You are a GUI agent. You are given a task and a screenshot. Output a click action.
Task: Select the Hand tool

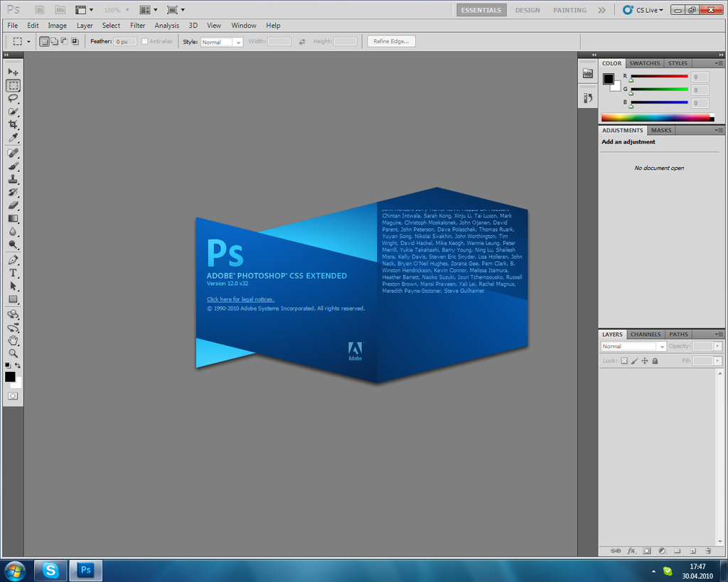[x=13, y=340]
